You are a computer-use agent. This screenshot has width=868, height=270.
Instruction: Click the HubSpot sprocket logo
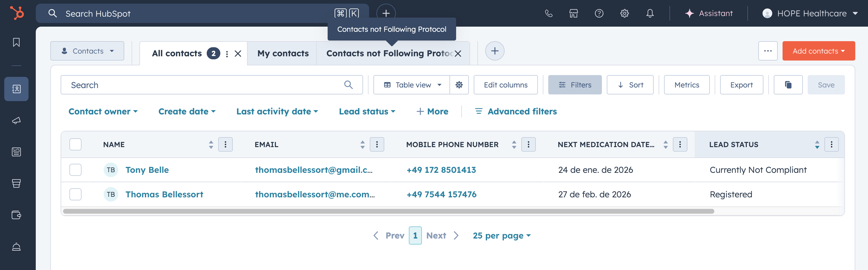[x=17, y=13]
